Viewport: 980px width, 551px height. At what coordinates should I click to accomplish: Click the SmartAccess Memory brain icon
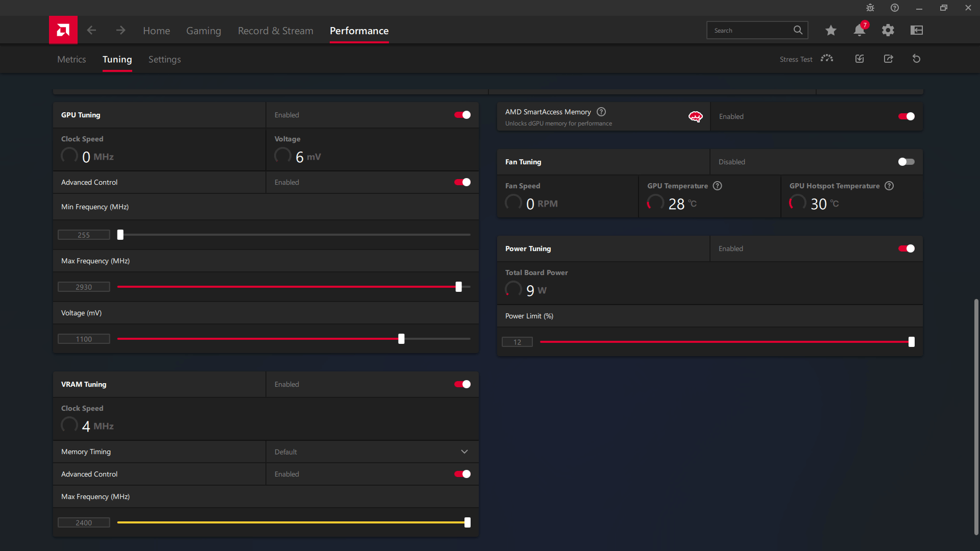(696, 116)
